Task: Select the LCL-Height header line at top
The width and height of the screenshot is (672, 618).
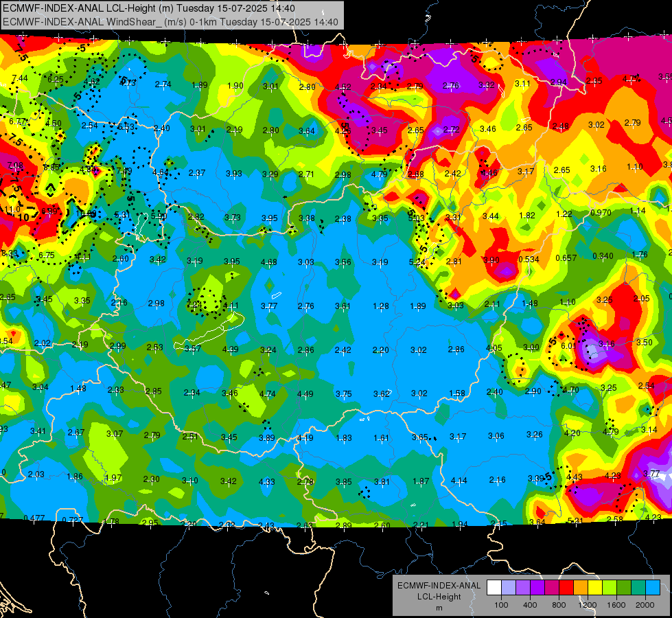Action: pyautogui.click(x=149, y=8)
